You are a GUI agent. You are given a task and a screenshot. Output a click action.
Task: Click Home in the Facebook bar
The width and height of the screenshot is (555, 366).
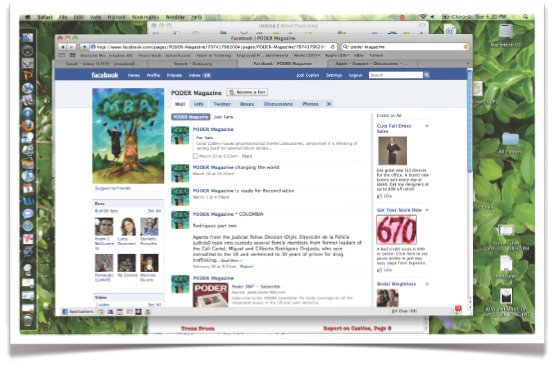pyautogui.click(x=134, y=75)
